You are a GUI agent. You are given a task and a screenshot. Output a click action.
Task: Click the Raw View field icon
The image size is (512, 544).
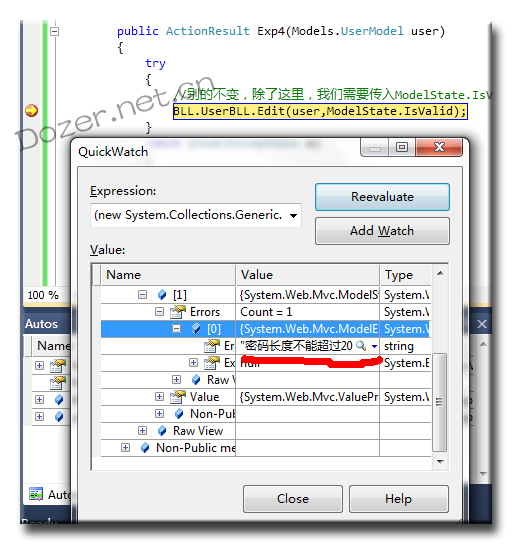point(162,431)
